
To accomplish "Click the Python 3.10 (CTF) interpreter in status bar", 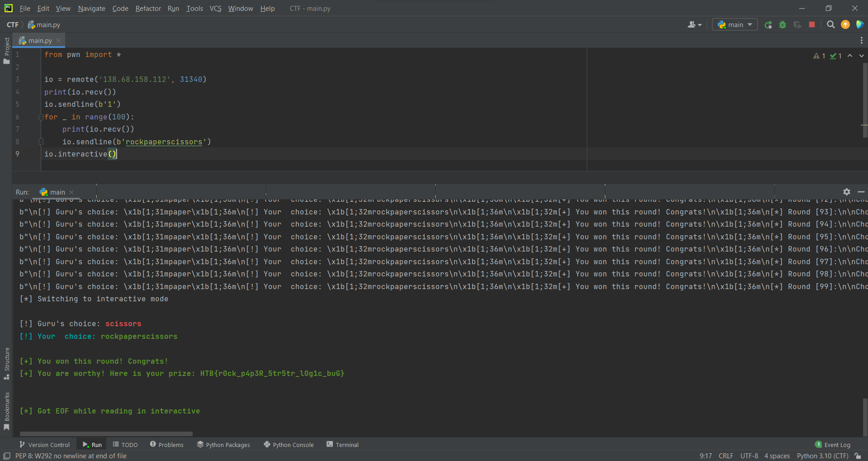I will [x=822, y=456].
